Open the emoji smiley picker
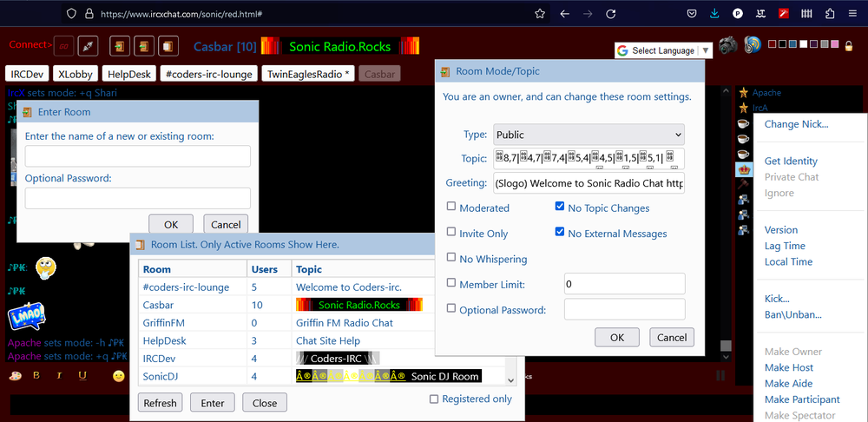The image size is (868, 422). 118,376
